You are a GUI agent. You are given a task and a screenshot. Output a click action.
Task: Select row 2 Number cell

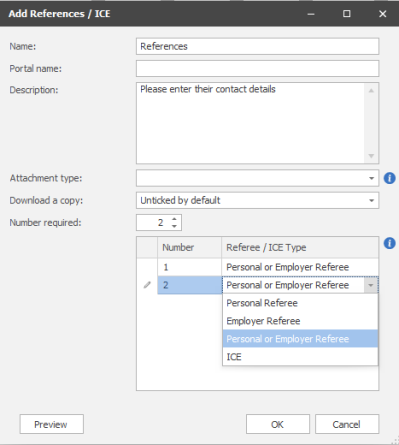coord(189,285)
